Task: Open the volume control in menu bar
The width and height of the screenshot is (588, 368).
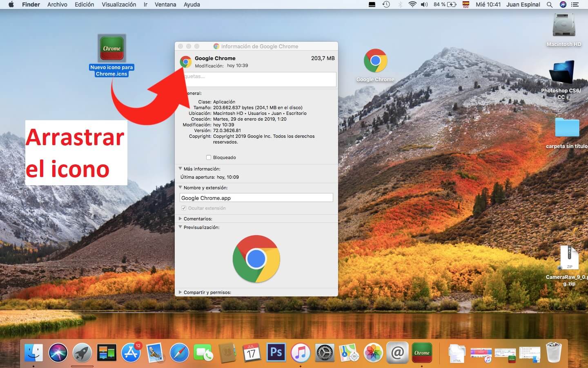Action: [x=424, y=4]
